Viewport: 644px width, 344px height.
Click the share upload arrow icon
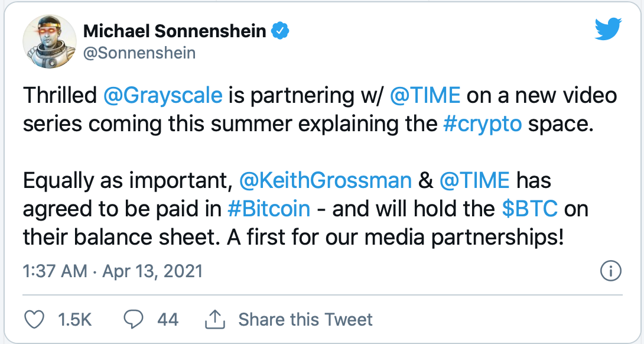pyautogui.click(x=214, y=320)
